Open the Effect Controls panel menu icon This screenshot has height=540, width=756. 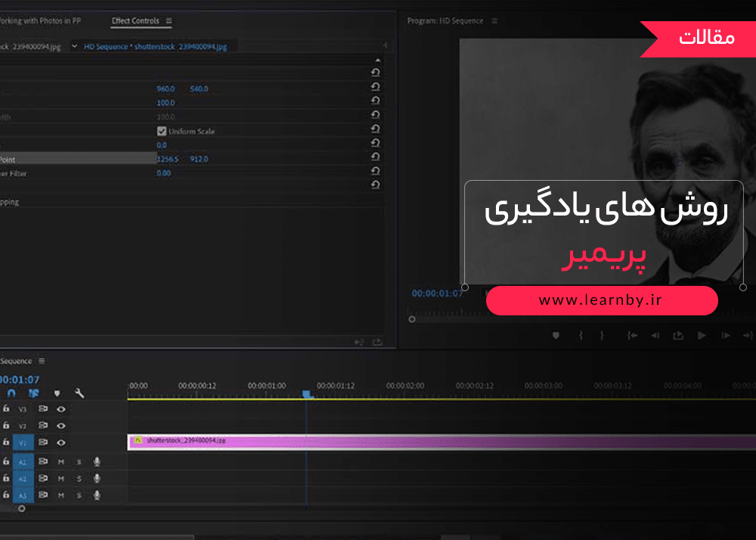(x=169, y=20)
